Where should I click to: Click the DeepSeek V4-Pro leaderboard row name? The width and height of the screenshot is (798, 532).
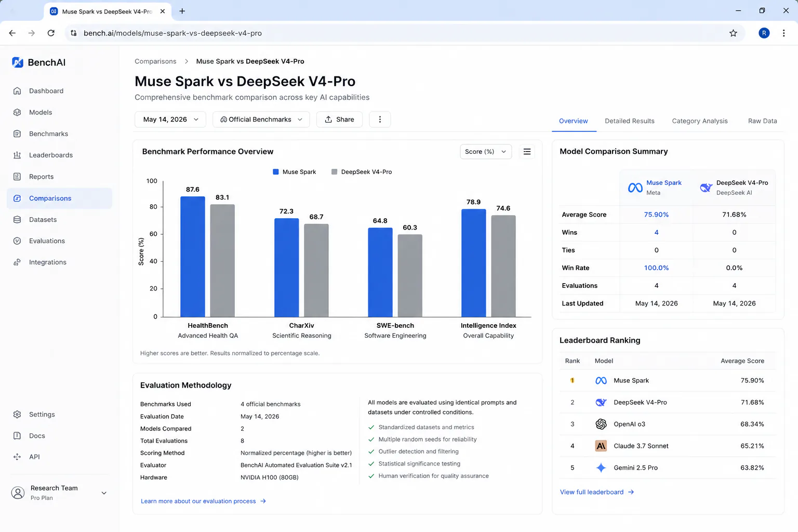click(640, 402)
